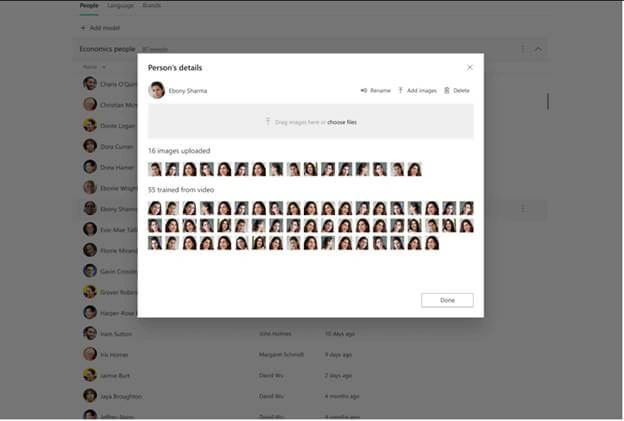This screenshot has width=624, height=421.
Task: Click the upload arrow icon in drop zone
Action: click(268, 121)
